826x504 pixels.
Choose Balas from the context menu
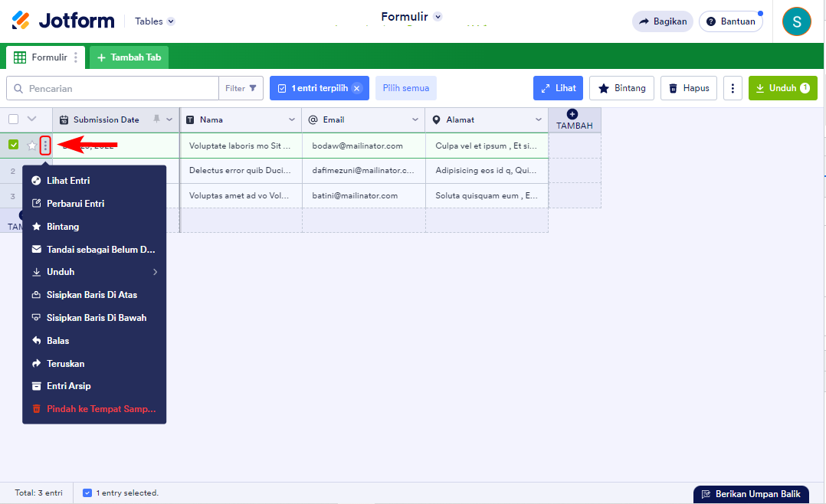coord(94,341)
